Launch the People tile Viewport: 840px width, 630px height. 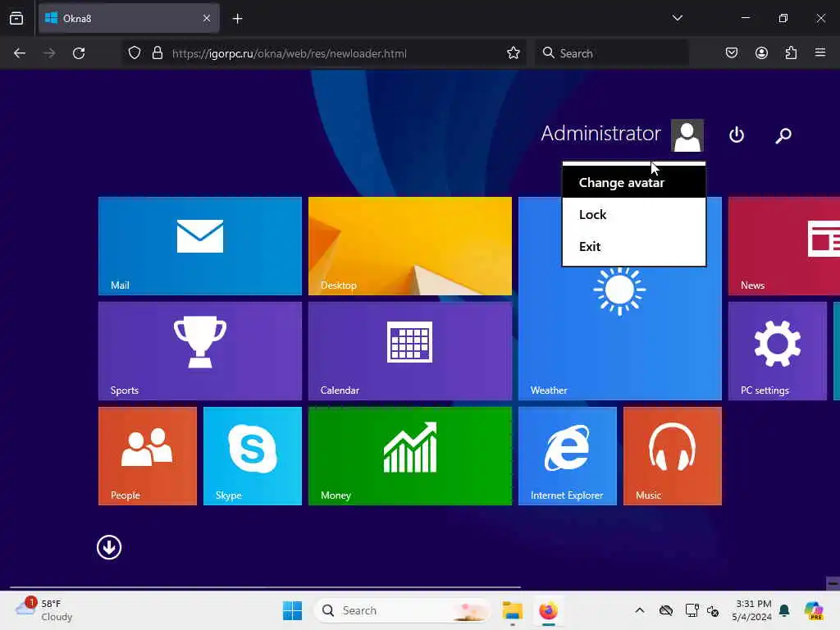pyautogui.click(x=148, y=456)
